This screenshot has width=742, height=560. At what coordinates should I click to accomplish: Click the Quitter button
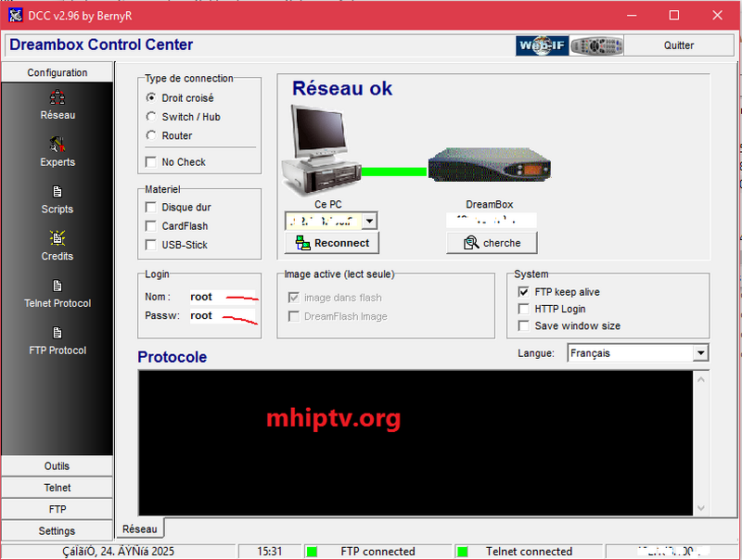pos(679,45)
